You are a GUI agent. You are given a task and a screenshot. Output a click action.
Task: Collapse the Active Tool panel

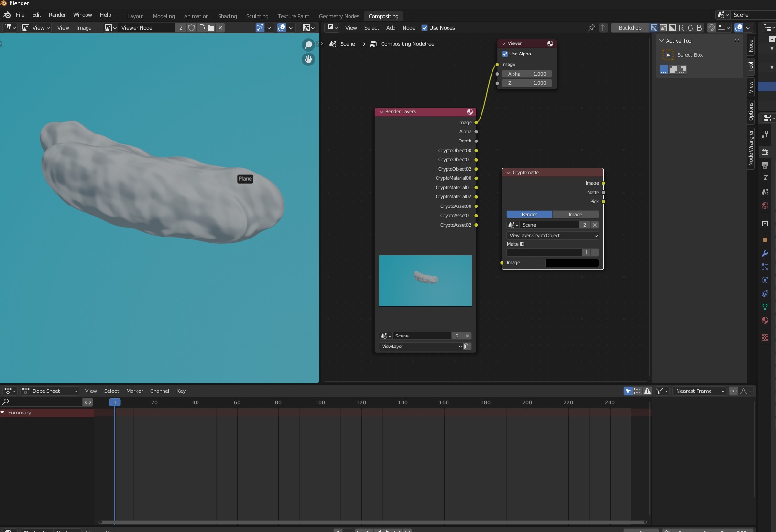[x=662, y=41]
